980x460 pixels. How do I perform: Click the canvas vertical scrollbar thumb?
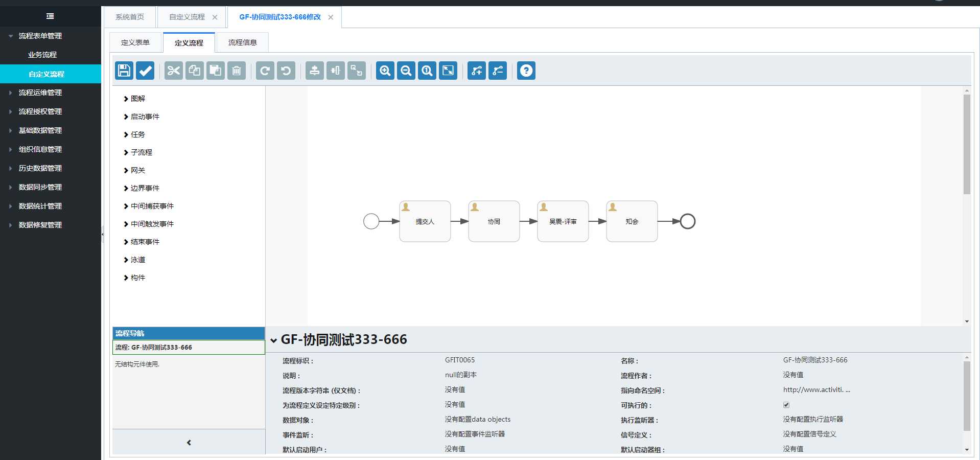(967, 144)
